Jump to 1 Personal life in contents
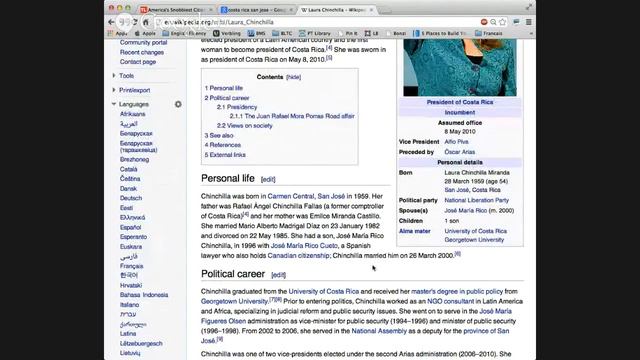The width and height of the screenshot is (640, 360). click(224, 88)
